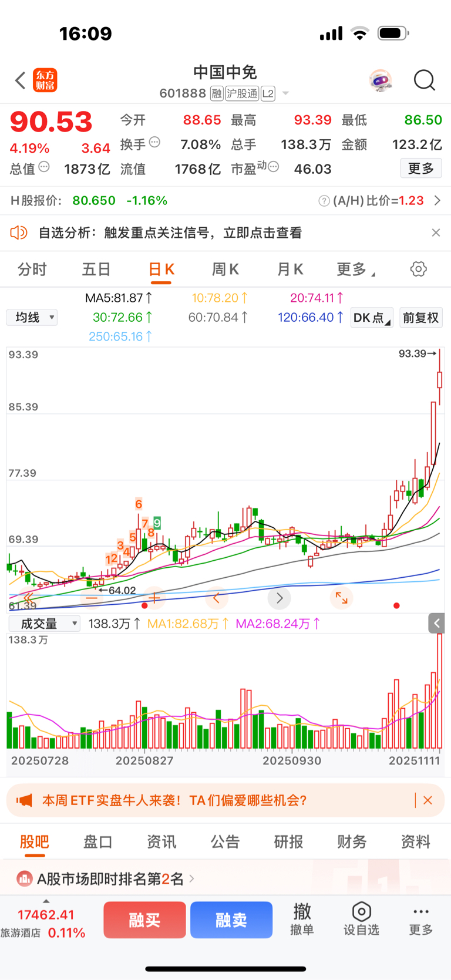Viewport: 451px width, 980px height.
Task: Open turnover rate 换手 info icon
Action: (154, 142)
